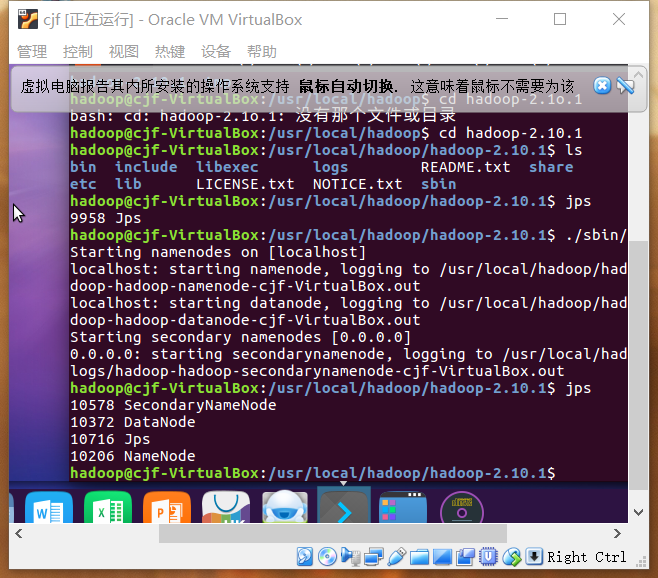Image resolution: width=658 pixels, height=578 pixels.
Task: Click the vertical scrollbar thumb
Action: click(x=639, y=365)
